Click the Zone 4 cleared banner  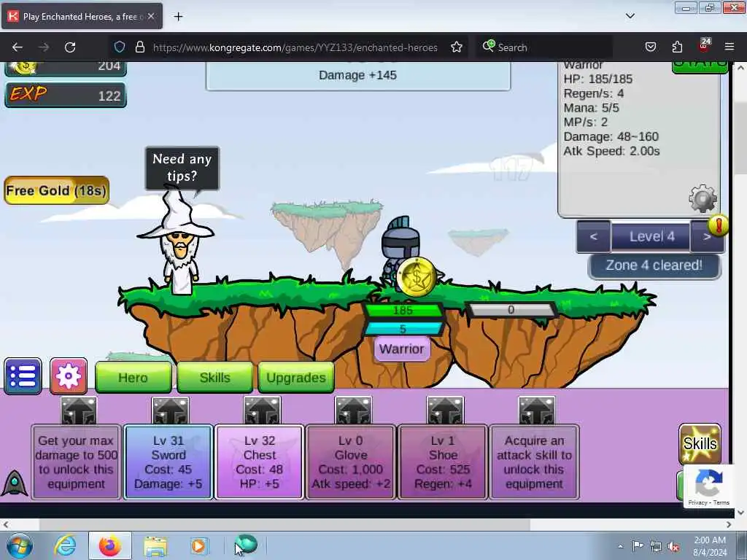(654, 265)
